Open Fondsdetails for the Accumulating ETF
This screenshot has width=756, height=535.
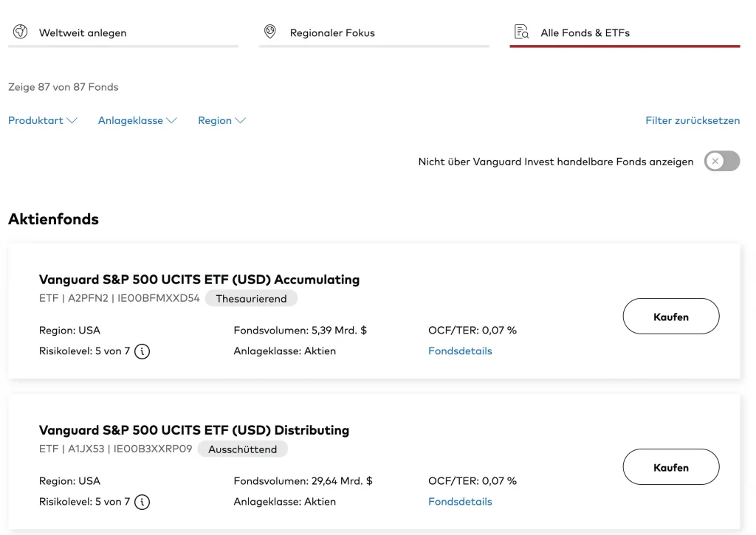click(x=460, y=351)
